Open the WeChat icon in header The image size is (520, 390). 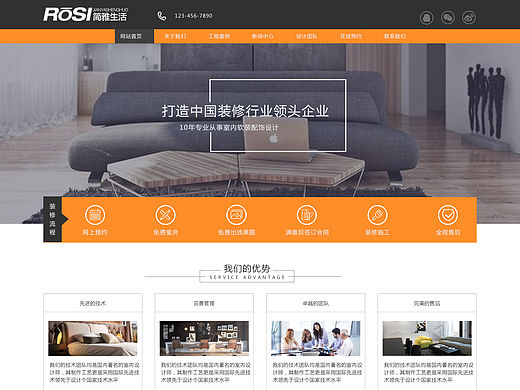pos(448,17)
